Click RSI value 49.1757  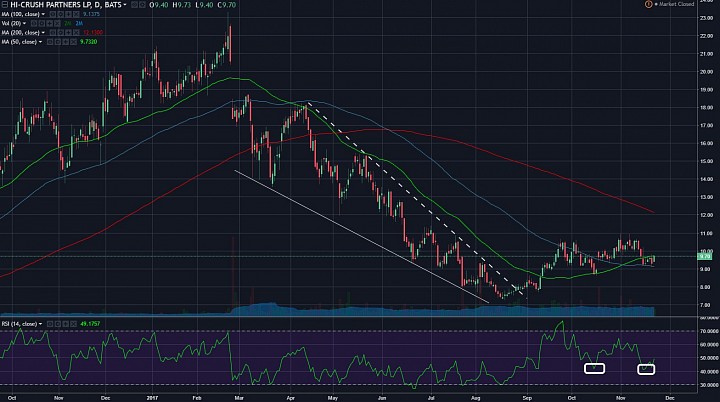pos(90,324)
